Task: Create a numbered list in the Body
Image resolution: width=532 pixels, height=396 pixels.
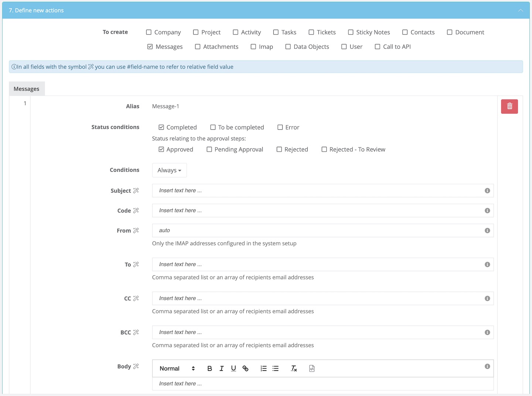Action: coord(263,368)
